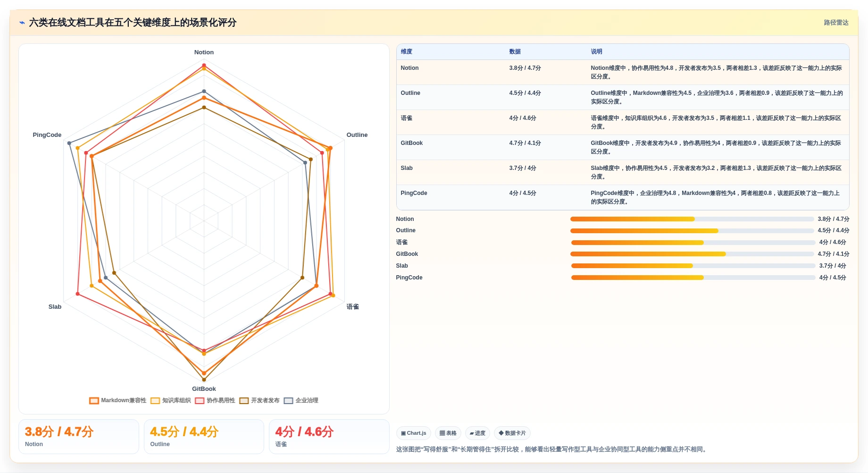Click the 语雀 progress bar

tap(693, 243)
